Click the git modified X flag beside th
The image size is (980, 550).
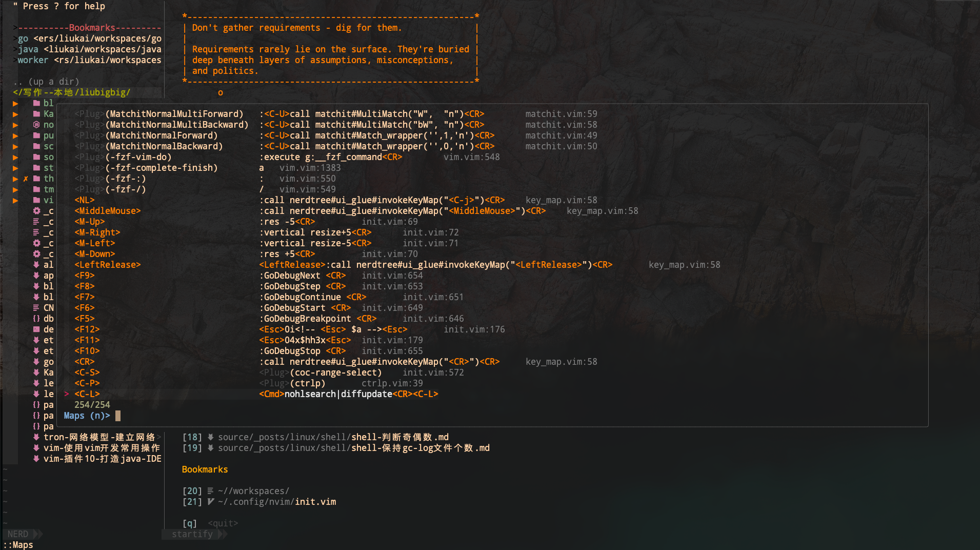click(x=26, y=179)
